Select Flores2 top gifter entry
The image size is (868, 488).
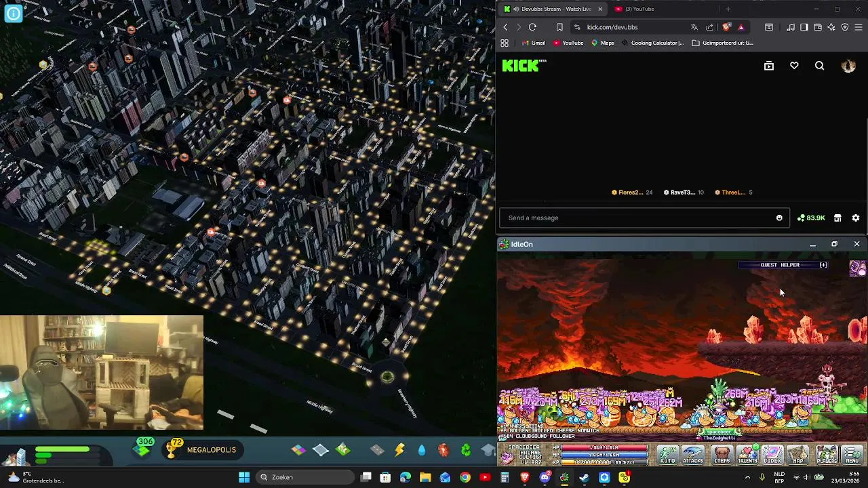632,192
